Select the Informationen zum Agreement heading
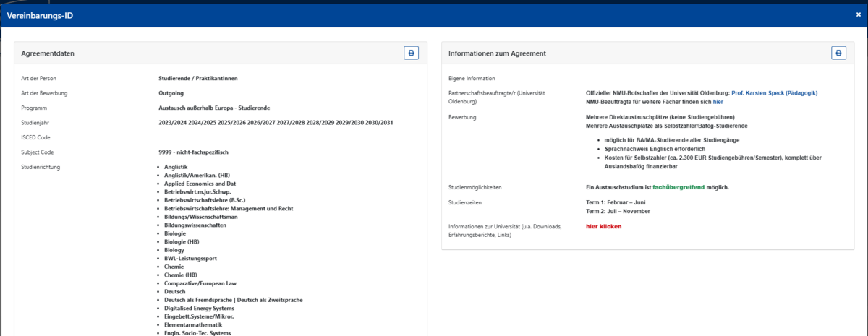The width and height of the screenshot is (868, 336). [497, 53]
